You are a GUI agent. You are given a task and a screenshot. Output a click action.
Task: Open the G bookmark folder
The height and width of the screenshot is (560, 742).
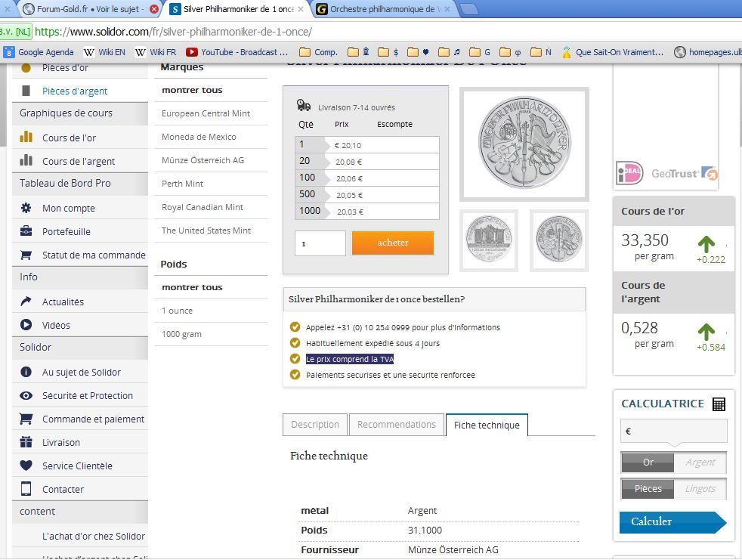point(479,52)
